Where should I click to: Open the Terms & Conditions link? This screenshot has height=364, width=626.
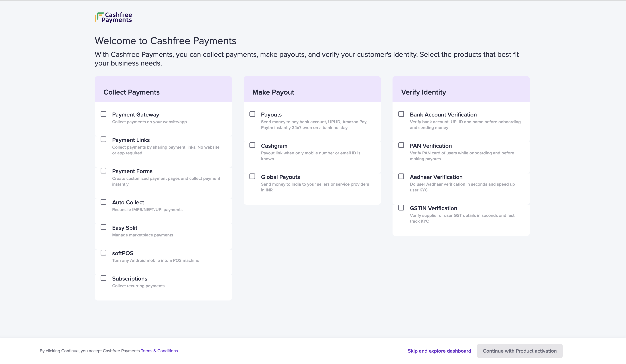[159, 351]
